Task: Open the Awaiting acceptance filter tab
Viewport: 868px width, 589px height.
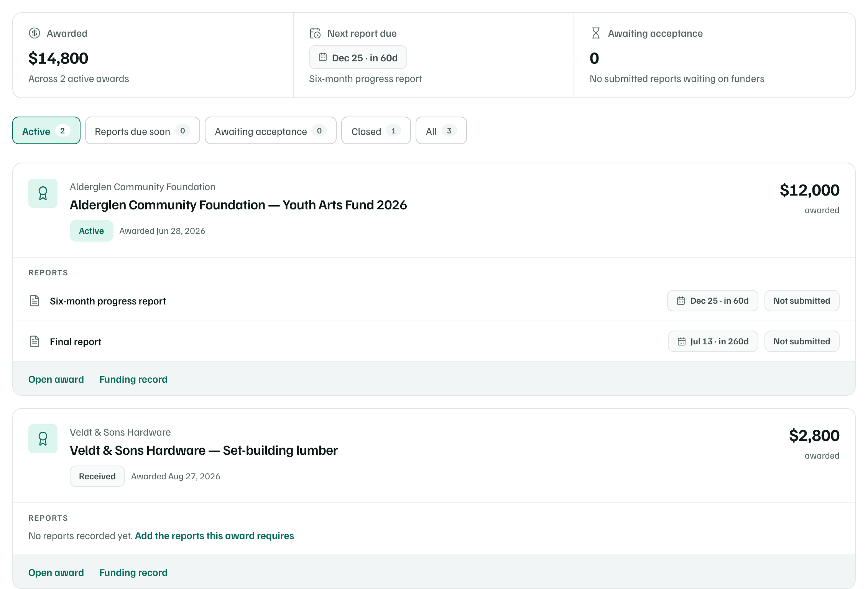Action: (271, 130)
